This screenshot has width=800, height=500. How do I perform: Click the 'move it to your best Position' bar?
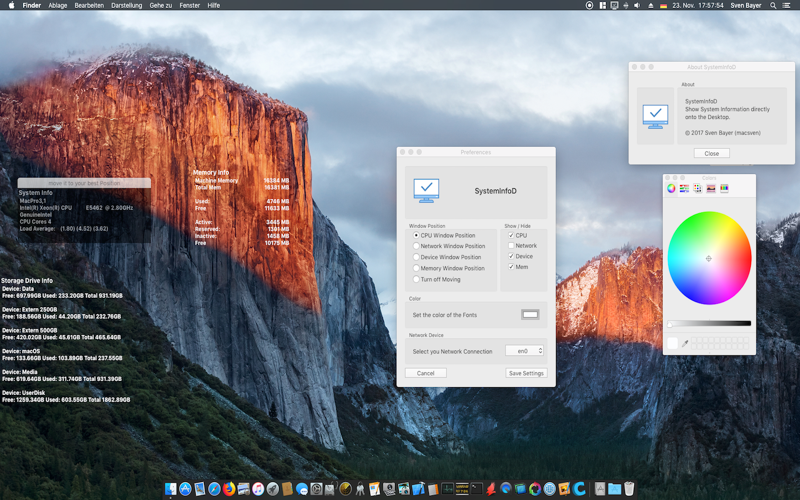[84, 183]
